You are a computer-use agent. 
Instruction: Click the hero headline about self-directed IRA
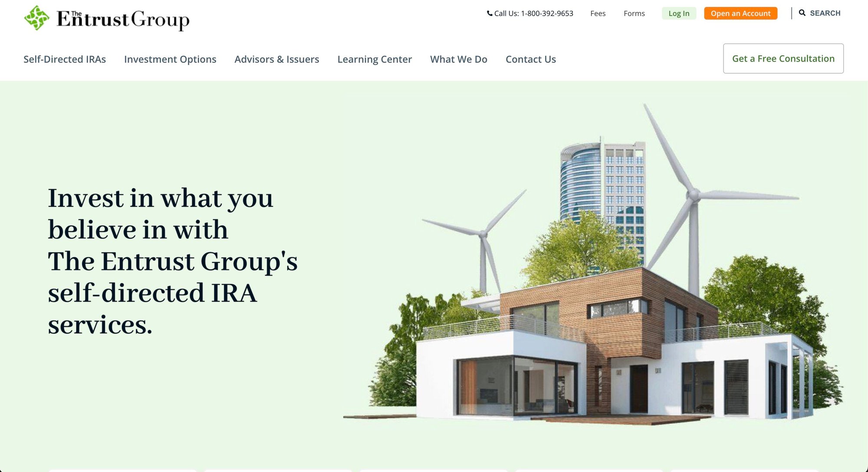(x=172, y=261)
